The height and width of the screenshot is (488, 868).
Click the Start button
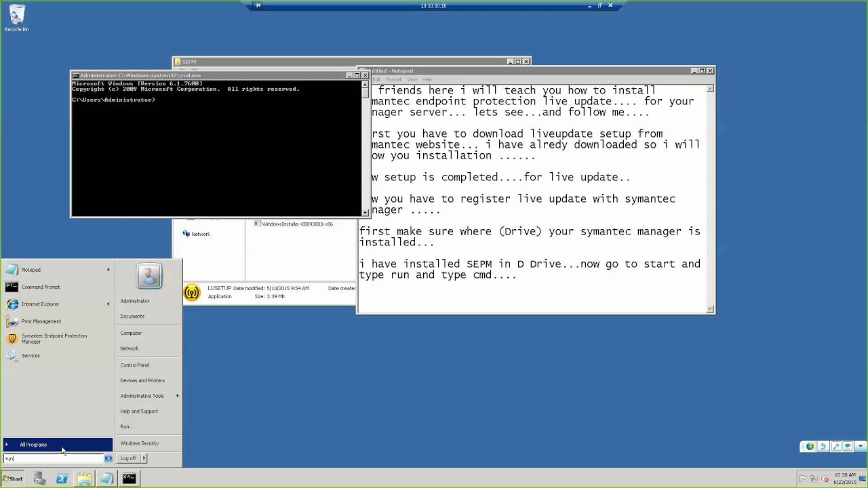[13, 479]
